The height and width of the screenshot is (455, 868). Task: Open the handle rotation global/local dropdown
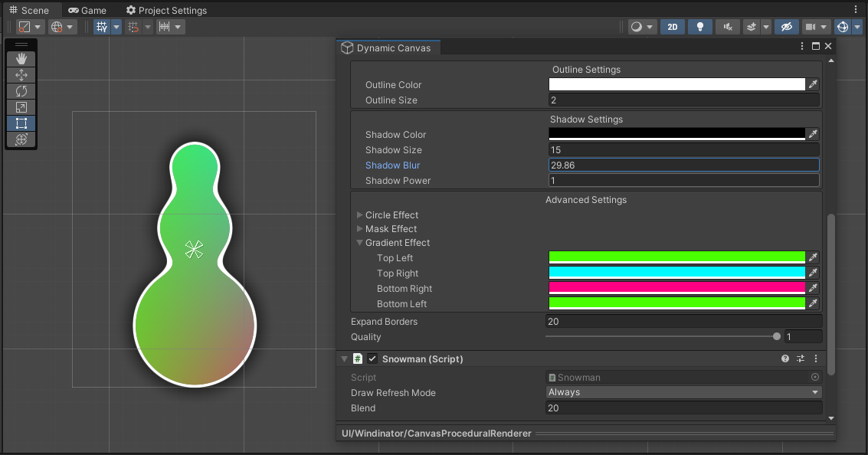(62, 27)
